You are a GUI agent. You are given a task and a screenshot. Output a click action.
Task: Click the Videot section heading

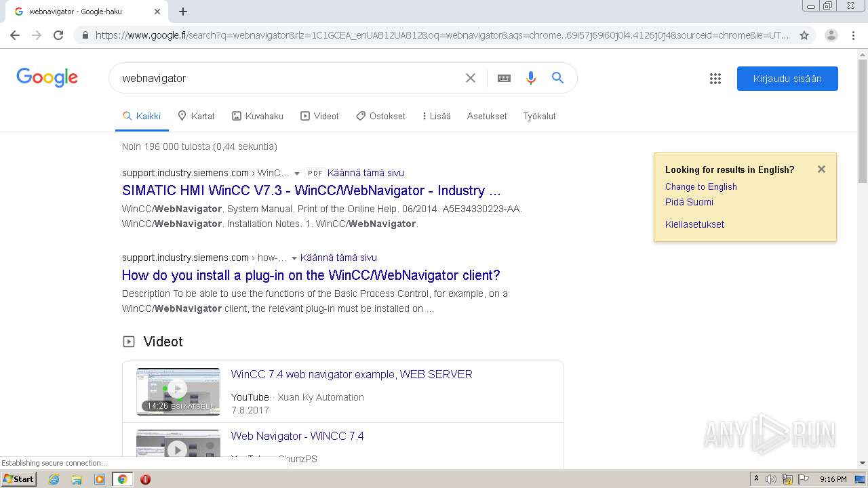click(x=163, y=342)
